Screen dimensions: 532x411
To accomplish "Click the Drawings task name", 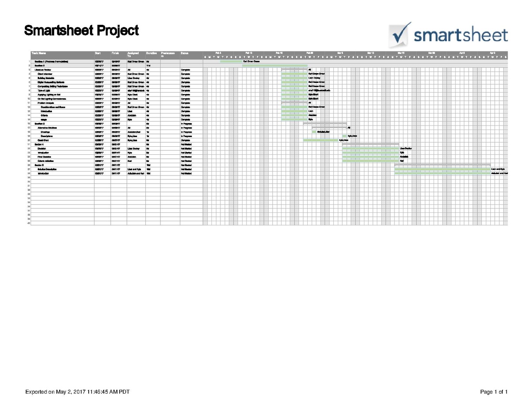I will pyautogui.click(x=45, y=132).
